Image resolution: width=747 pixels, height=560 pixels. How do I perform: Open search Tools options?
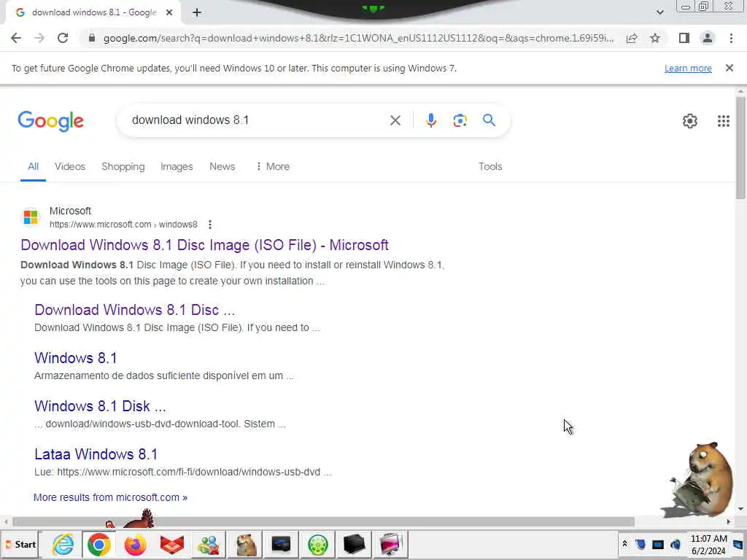click(490, 166)
